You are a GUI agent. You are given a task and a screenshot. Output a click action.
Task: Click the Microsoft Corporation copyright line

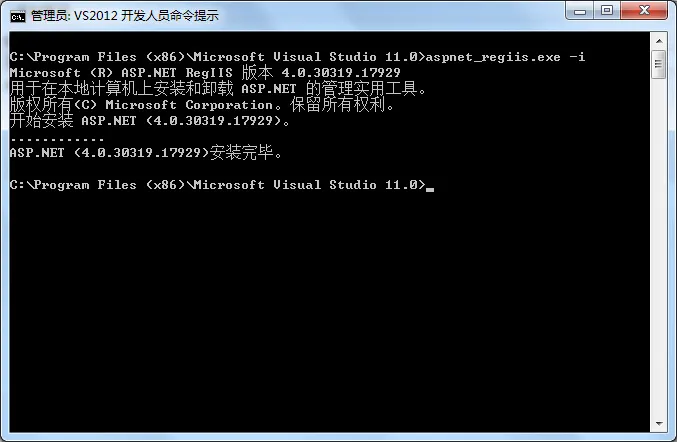coord(202,104)
